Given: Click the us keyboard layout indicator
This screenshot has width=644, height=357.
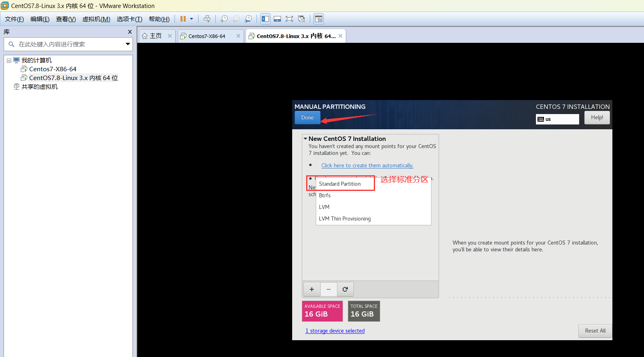Looking at the screenshot, I should (557, 119).
